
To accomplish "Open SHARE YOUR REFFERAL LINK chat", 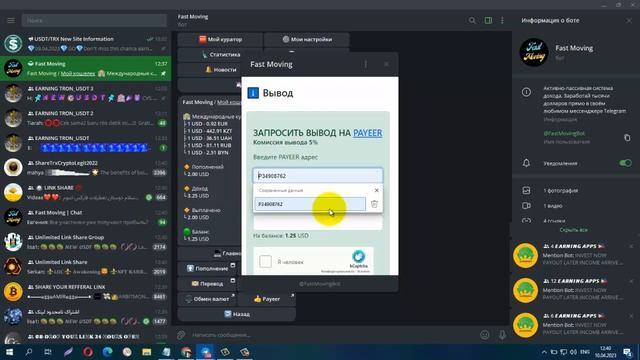I will (x=86, y=291).
